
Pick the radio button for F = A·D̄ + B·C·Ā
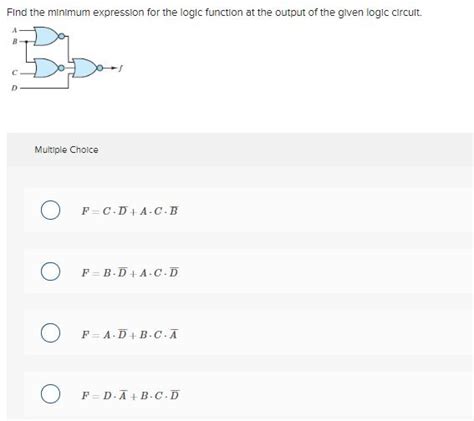(50, 333)
